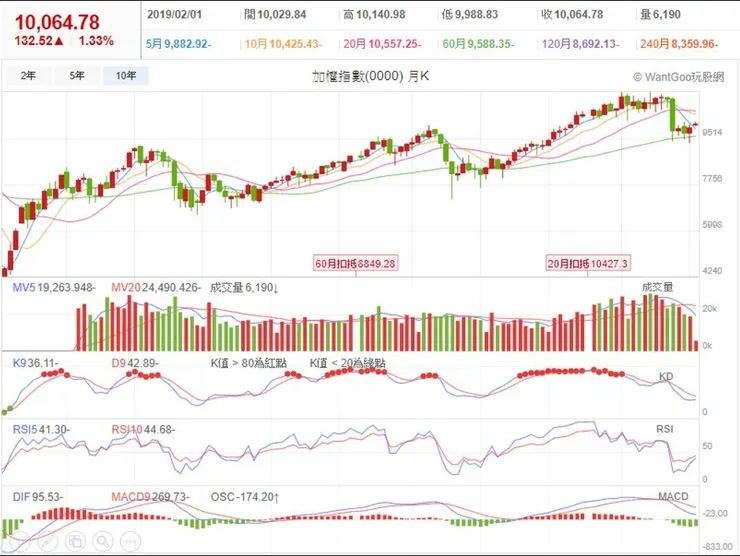Viewport: 740px width, 556px height.
Task: Click the 5998 price axis label
Action: coord(712,225)
